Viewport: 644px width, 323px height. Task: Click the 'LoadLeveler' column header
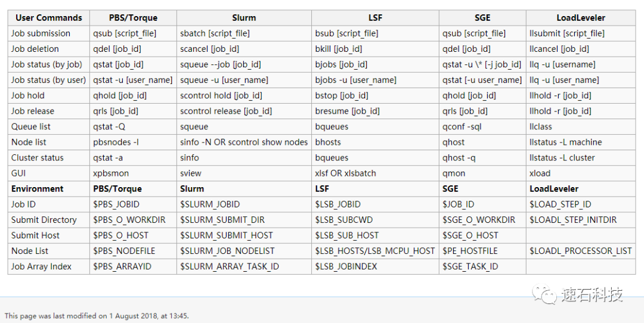pos(581,18)
